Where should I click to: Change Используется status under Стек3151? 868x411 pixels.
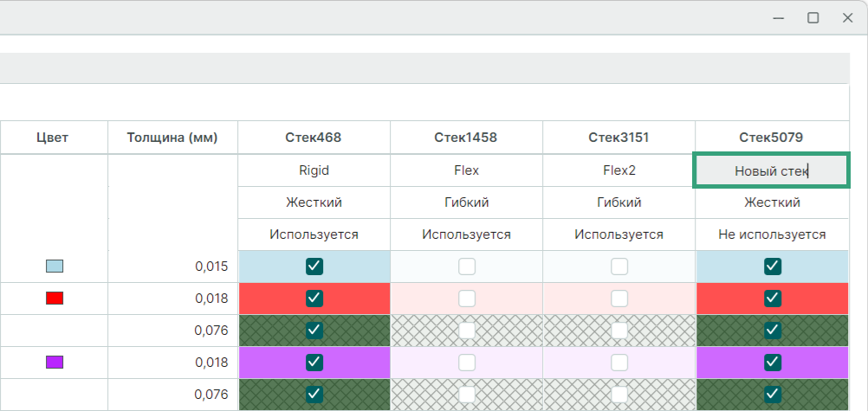(619, 234)
